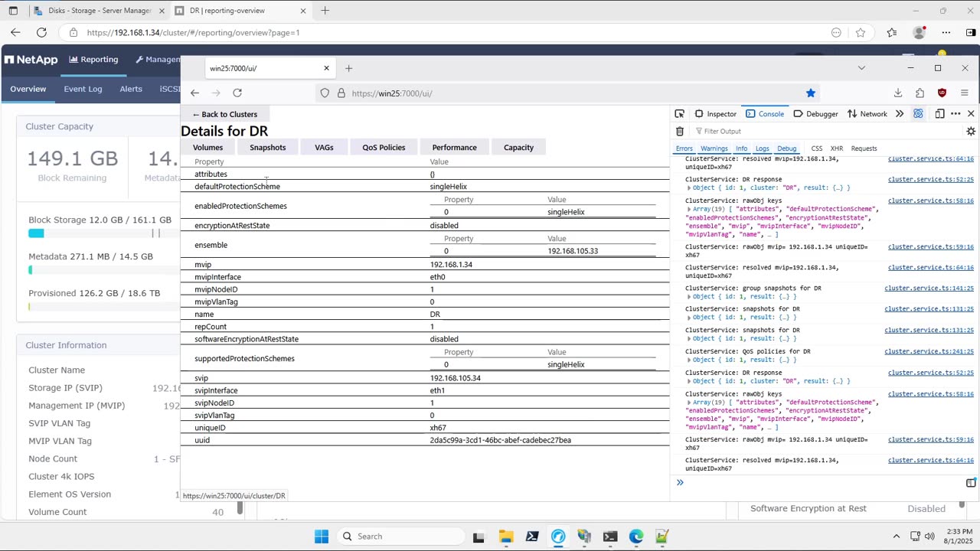
Task: Toggle Responsive Design Mode icon in DevTools
Action: 939,113
